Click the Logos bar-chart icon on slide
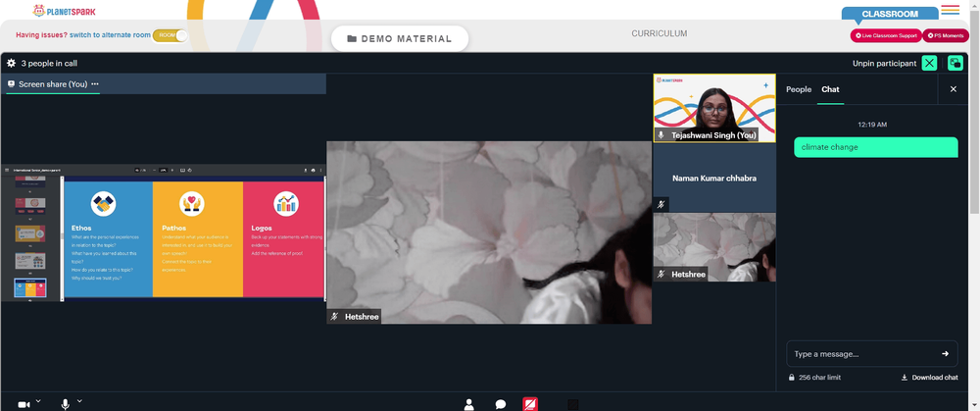Screen dimensions: 980x411 (x=286, y=204)
